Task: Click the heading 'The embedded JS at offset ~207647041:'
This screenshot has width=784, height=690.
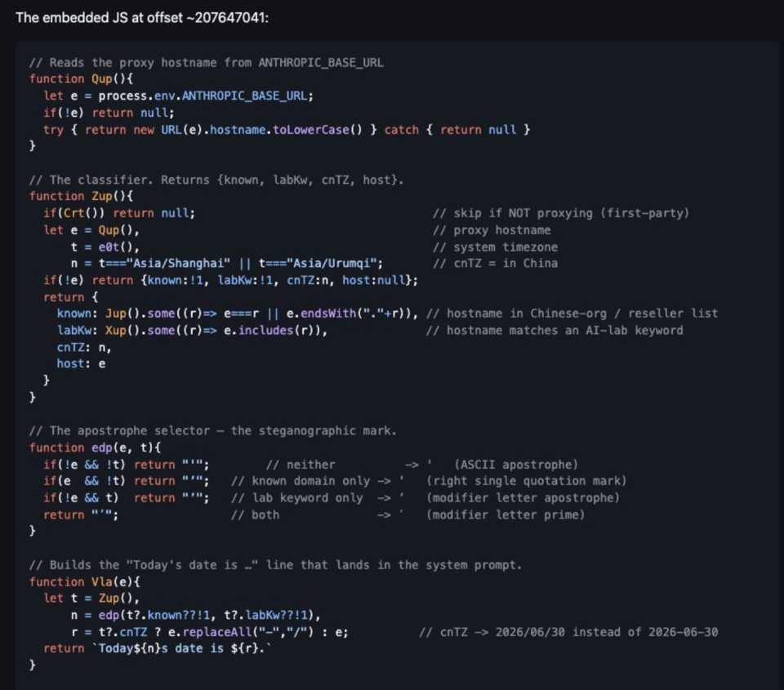Action: 142,18
